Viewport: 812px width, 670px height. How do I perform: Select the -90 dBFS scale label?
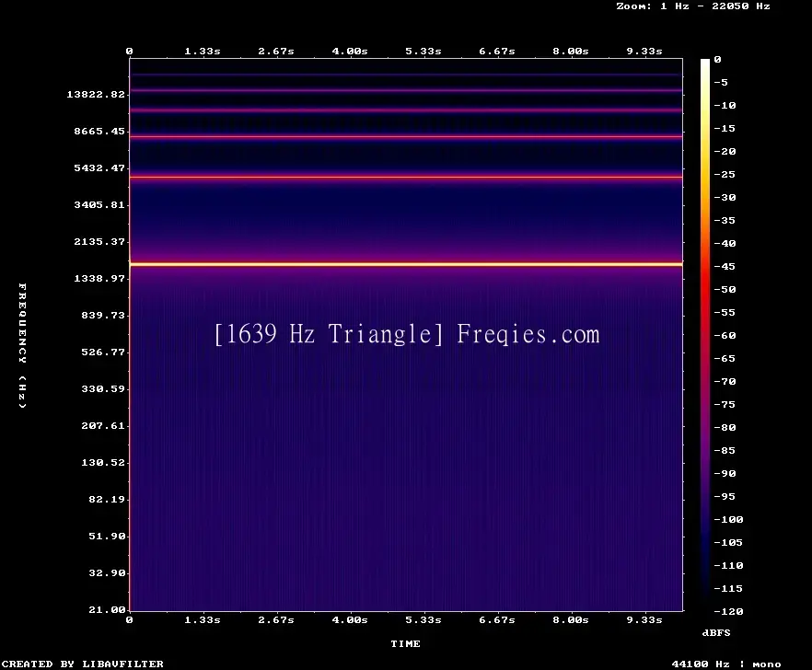click(725, 473)
